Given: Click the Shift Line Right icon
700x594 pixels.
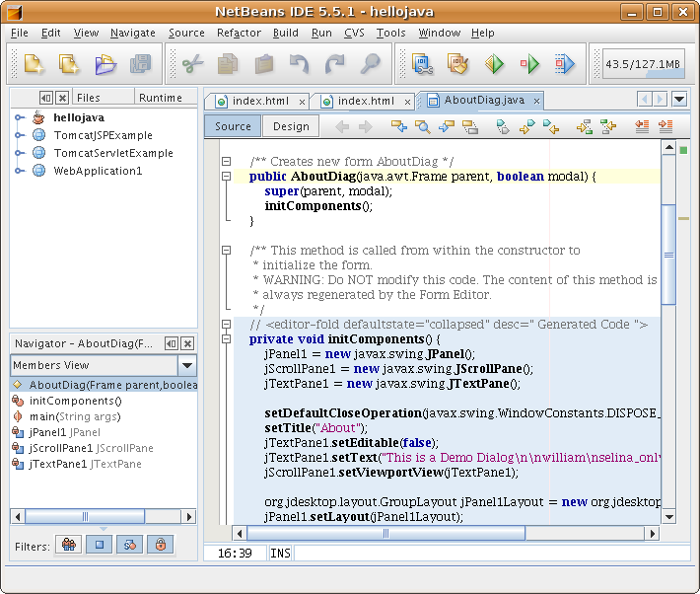Looking at the screenshot, I should tap(665, 127).
